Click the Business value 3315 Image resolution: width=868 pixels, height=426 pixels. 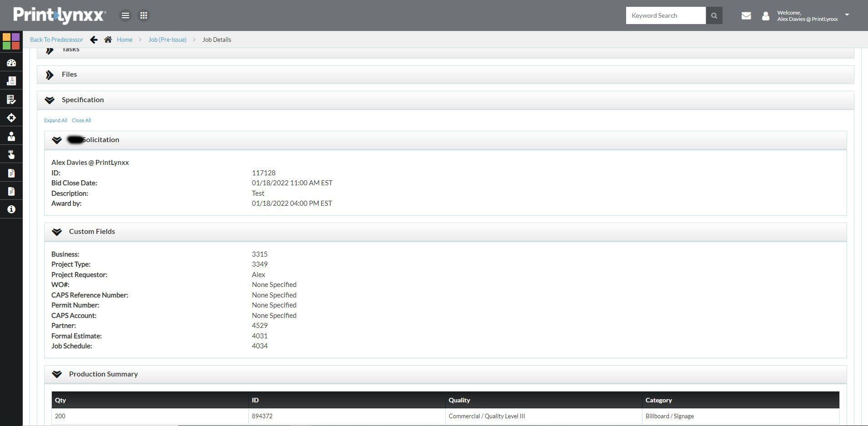click(260, 254)
